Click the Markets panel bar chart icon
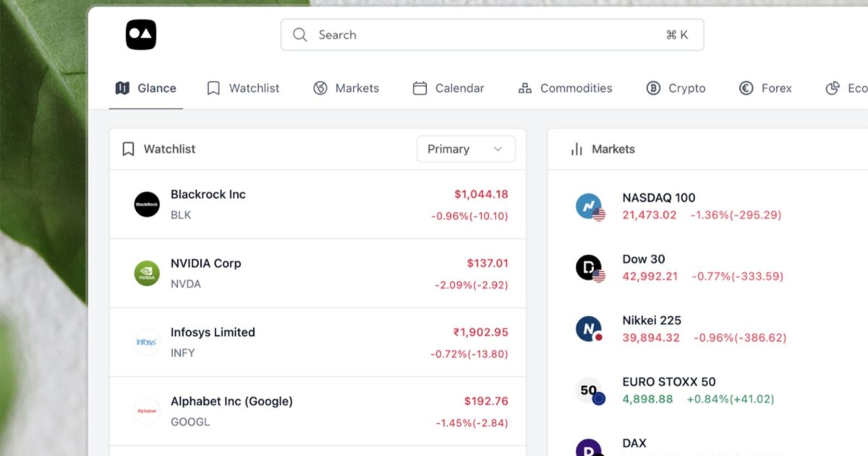Viewport: 868px width, 456px height. tap(576, 149)
